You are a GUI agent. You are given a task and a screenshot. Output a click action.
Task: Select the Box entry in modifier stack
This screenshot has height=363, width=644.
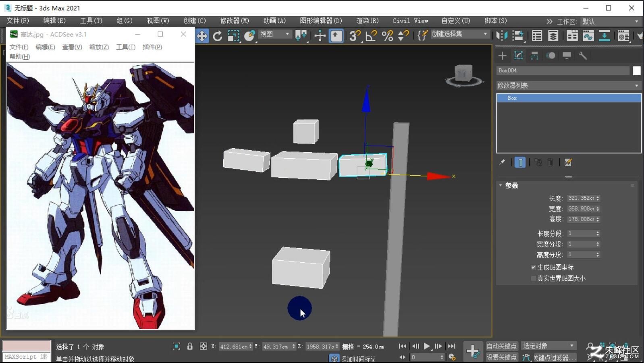click(x=569, y=98)
